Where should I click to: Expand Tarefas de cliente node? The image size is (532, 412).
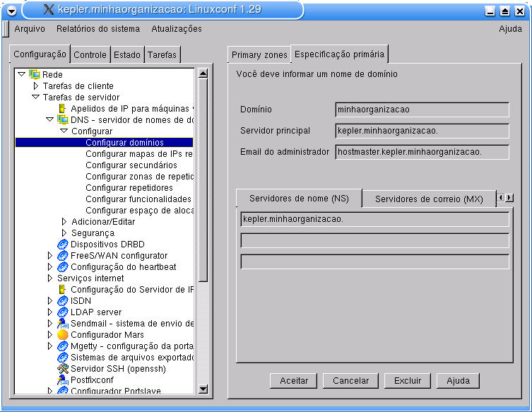(x=35, y=86)
